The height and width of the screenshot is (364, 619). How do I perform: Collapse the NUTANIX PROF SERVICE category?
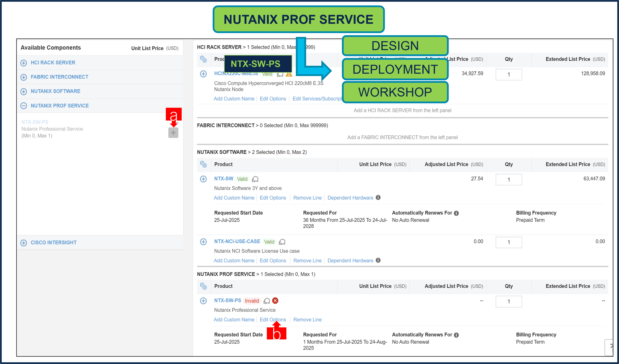tap(24, 106)
